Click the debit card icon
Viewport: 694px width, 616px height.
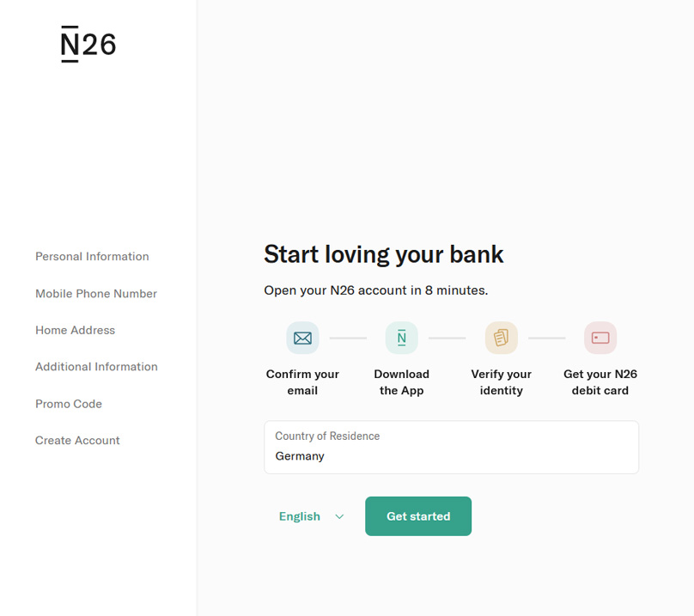click(600, 338)
